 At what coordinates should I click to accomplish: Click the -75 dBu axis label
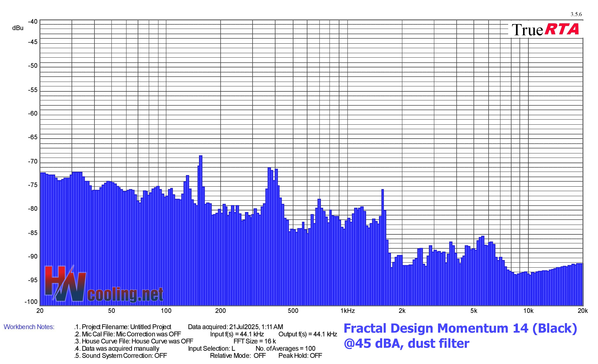33,185
